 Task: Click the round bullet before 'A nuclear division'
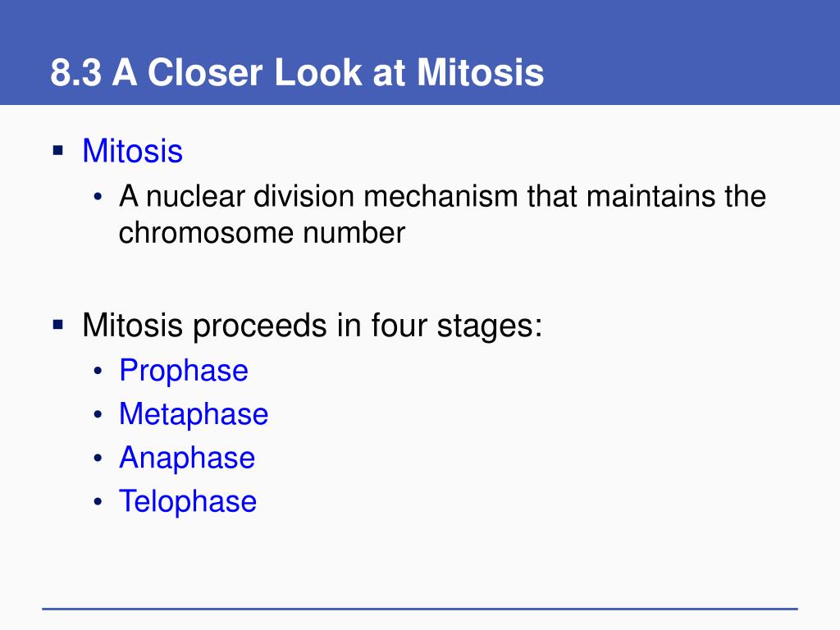click(x=98, y=197)
